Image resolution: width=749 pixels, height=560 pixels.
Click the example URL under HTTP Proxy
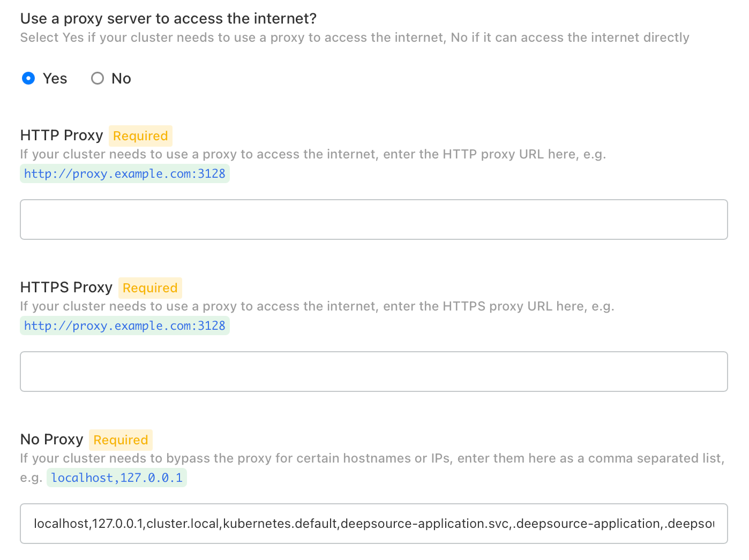click(125, 174)
